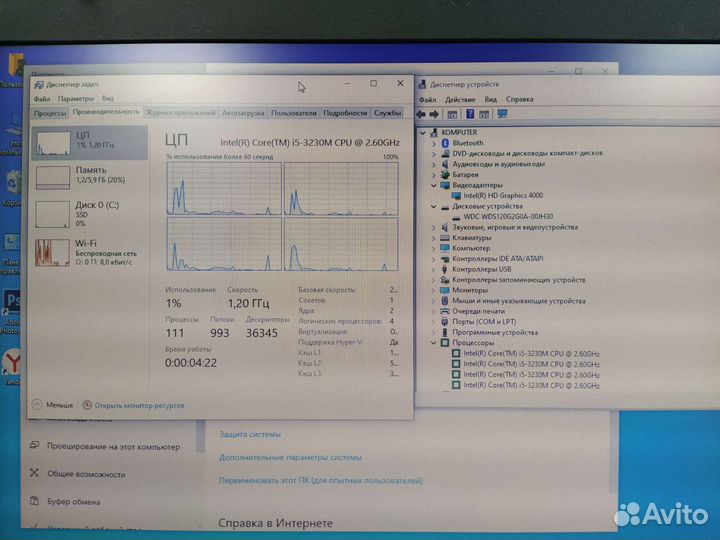Click Контроллеры запоминающих устройств item
720x540 pixels.
coord(518,280)
